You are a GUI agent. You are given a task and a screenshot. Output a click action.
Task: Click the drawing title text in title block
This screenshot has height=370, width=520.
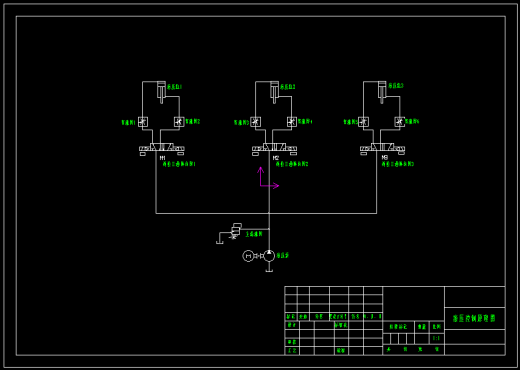(x=474, y=318)
